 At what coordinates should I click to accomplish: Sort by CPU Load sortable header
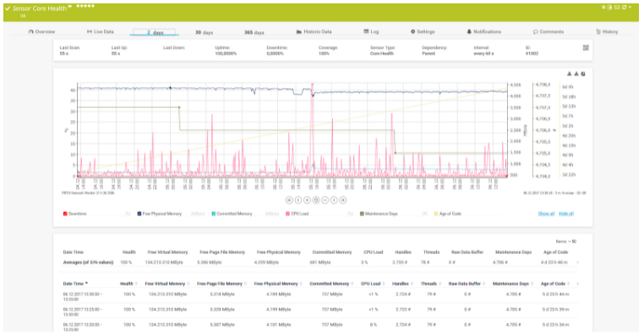tap(373, 284)
